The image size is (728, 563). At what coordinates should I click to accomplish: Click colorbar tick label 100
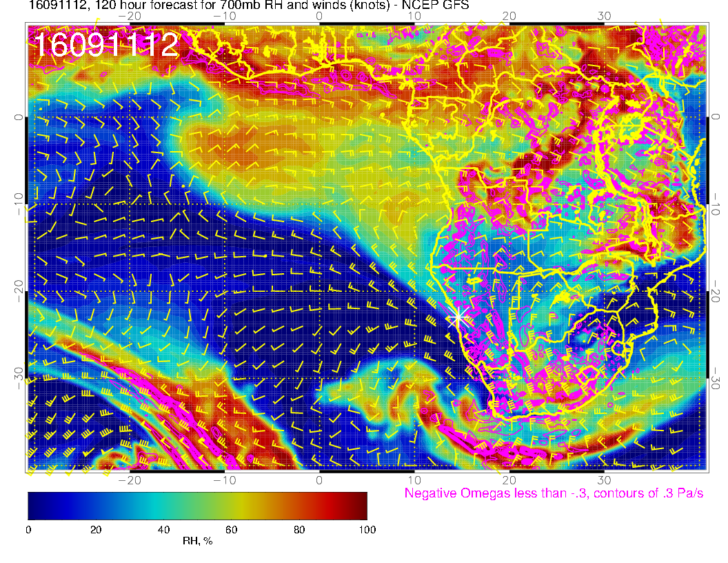pyautogui.click(x=367, y=530)
